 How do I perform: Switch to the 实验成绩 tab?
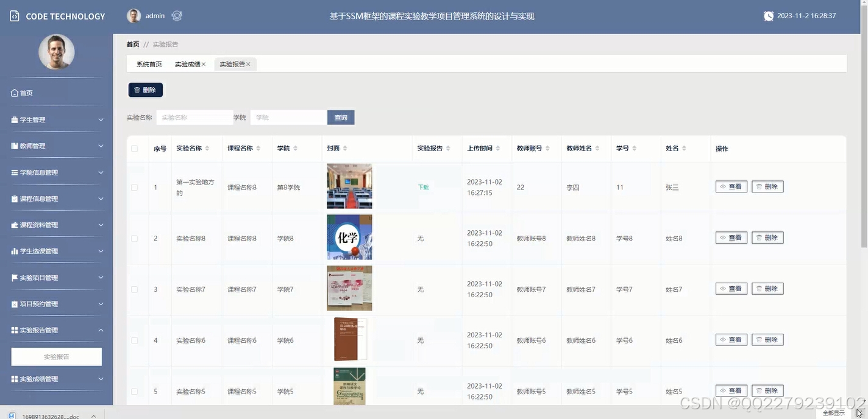point(187,63)
